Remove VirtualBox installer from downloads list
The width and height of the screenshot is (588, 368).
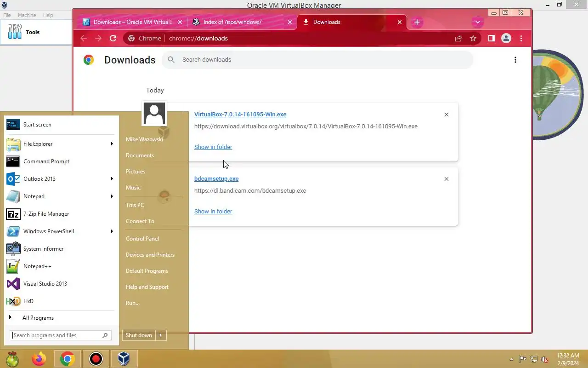447,115
